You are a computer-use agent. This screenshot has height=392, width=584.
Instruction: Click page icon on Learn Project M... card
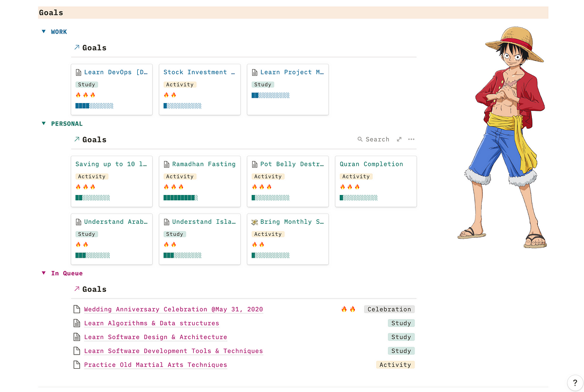point(255,72)
